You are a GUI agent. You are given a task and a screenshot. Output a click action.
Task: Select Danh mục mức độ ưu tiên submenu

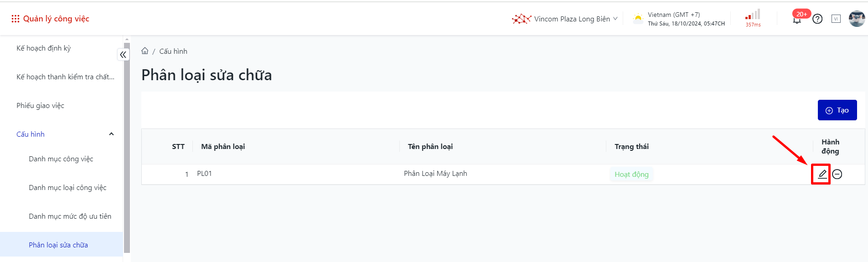tap(70, 216)
